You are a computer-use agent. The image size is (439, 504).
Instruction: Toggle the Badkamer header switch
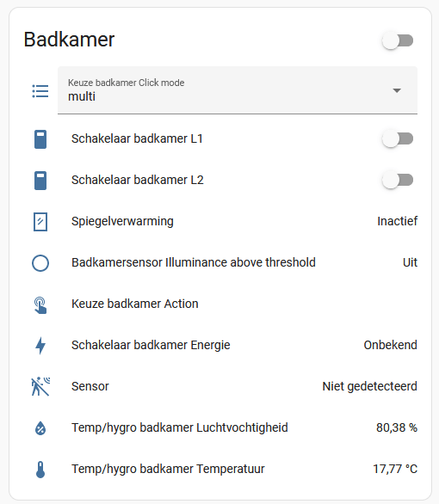coord(398,40)
